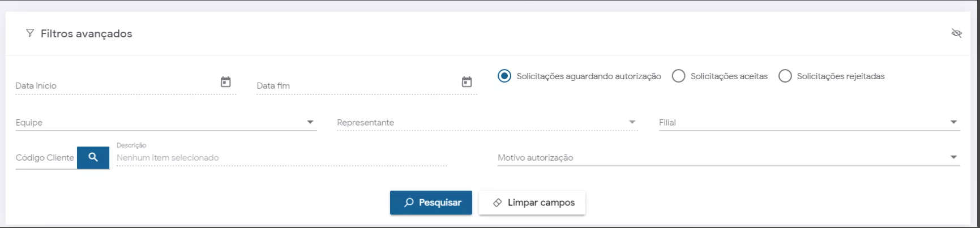Open the Filial dropdown list
Viewport: 980px width, 228px height.
pyautogui.click(x=953, y=122)
